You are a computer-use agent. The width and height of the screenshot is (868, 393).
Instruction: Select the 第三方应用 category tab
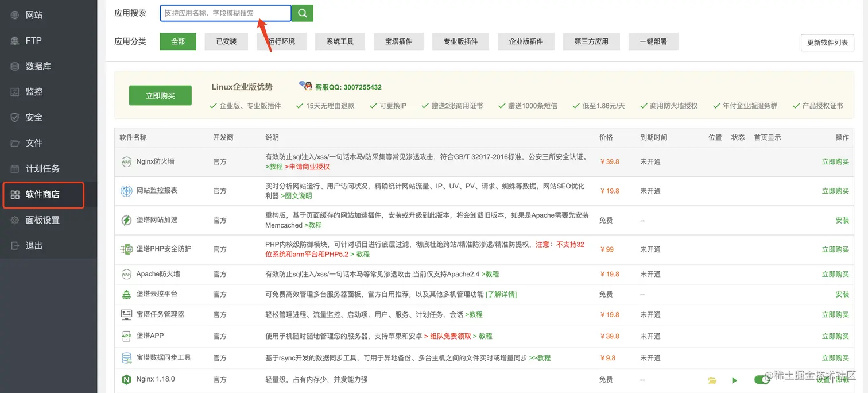pos(591,41)
